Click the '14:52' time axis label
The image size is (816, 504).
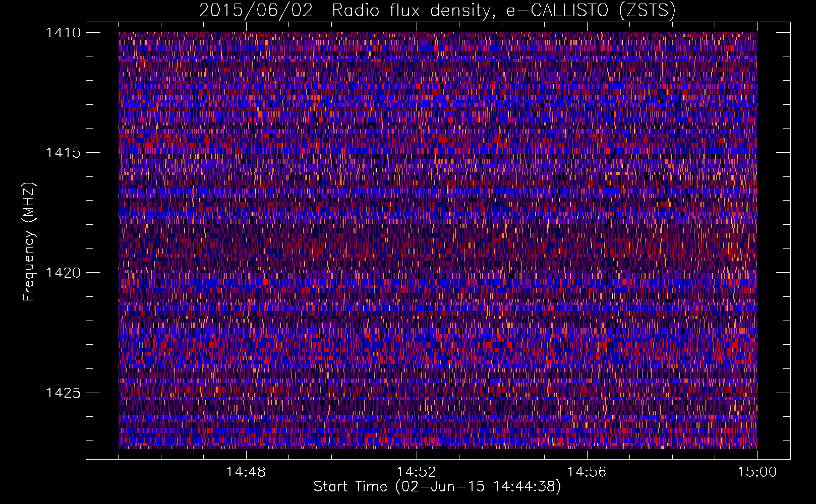(x=417, y=472)
